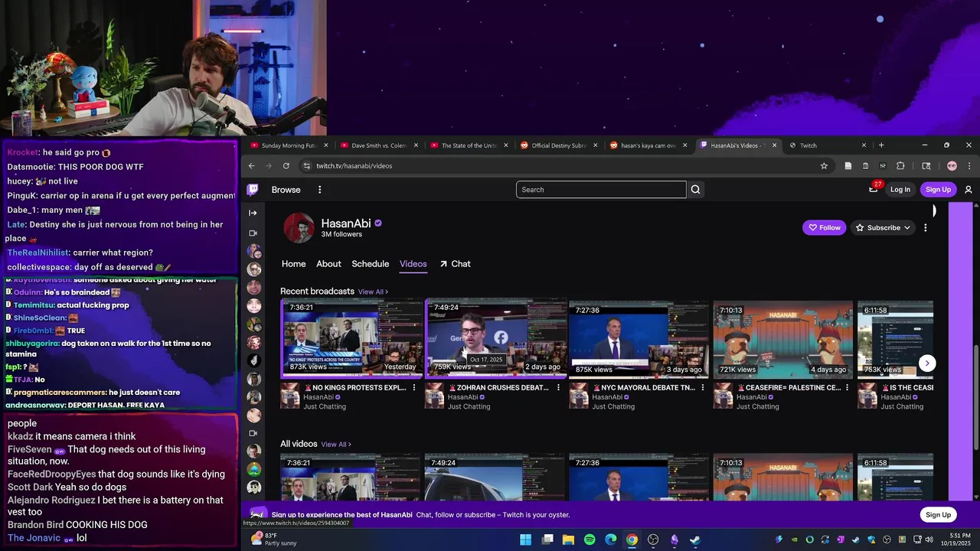Image resolution: width=980 pixels, height=551 pixels.
Task: Expand the Twitch left sidebar arrow
Action: tap(253, 213)
